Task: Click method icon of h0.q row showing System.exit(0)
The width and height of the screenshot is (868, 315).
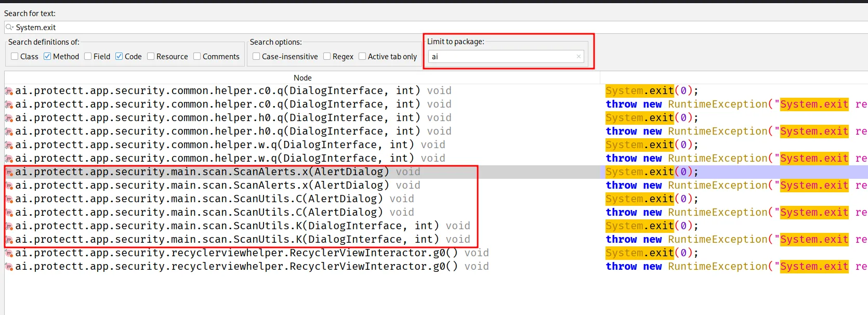Action: pyautogui.click(x=9, y=118)
